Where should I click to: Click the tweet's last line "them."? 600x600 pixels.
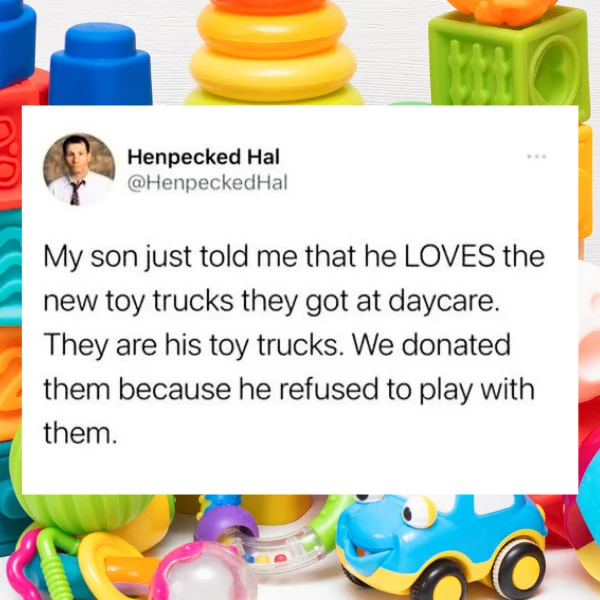pyautogui.click(x=80, y=433)
